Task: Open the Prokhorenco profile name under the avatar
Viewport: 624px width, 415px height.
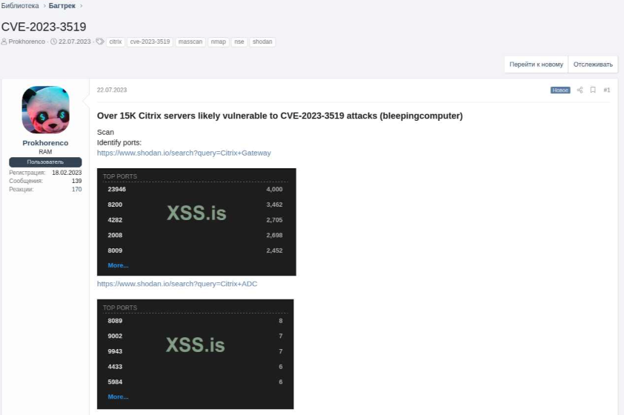Action: point(45,143)
